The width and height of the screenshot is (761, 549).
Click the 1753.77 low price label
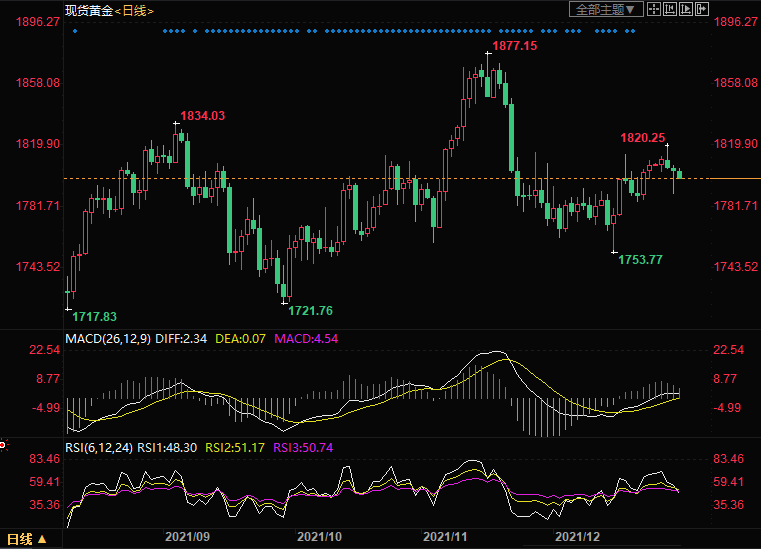(x=640, y=260)
